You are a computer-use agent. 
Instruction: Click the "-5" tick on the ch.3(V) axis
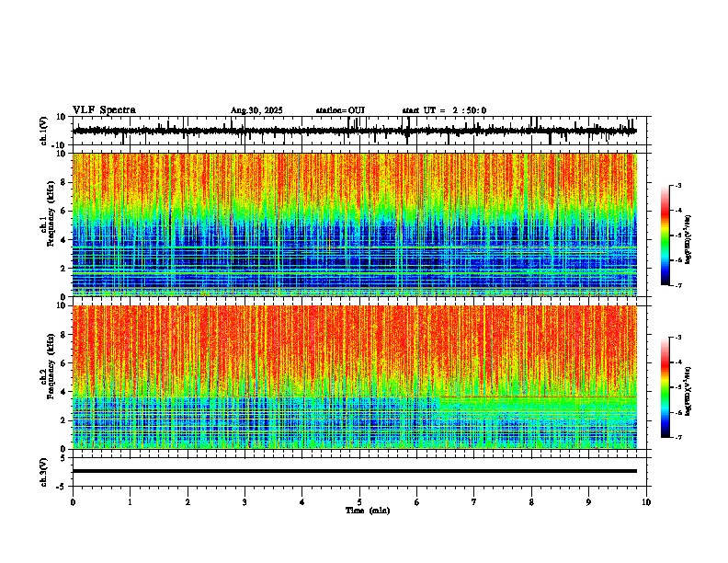(x=62, y=487)
